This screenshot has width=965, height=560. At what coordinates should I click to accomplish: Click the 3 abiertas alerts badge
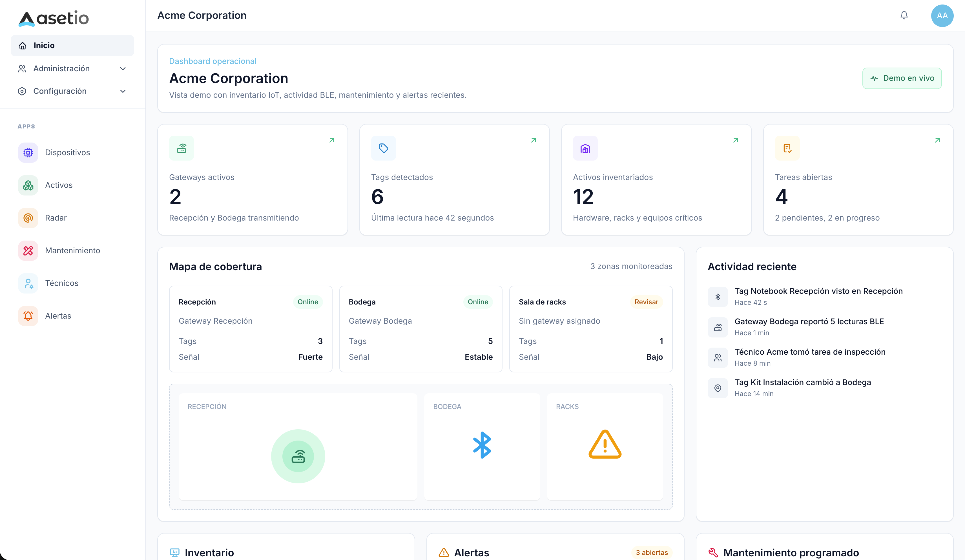pos(652,552)
